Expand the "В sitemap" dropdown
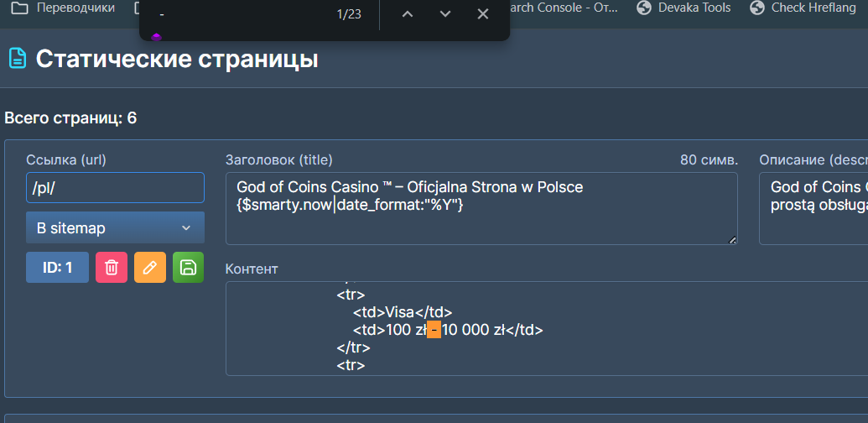Screen dimensions: 868x423 point(115,227)
